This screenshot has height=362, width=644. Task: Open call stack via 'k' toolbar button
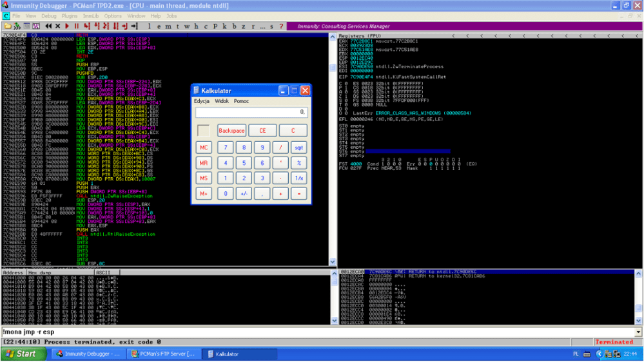point(224,26)
